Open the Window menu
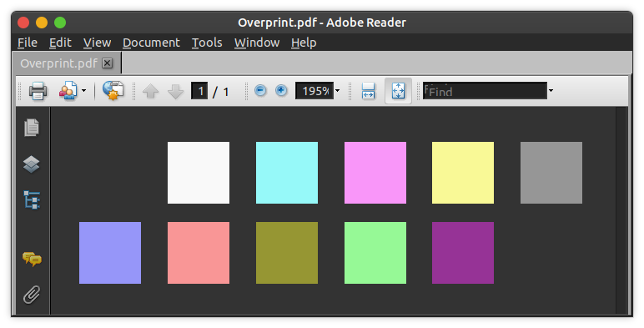 (x=257, y=43)
